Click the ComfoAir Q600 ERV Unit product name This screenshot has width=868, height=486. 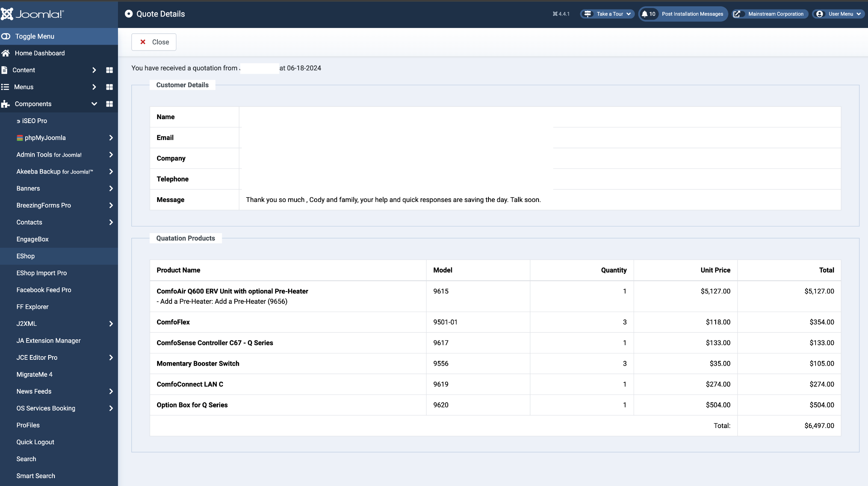click(x=232, y=292)
